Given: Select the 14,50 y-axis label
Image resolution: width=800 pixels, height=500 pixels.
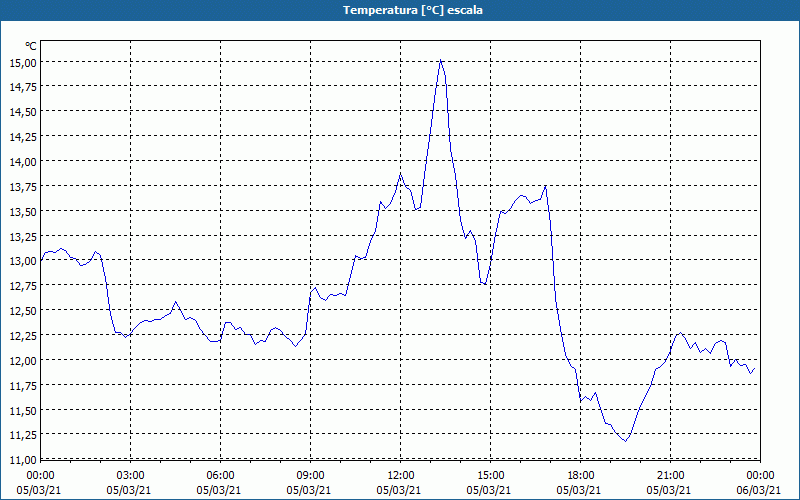Looking at the screenshot, I should [x=22, y=112].
